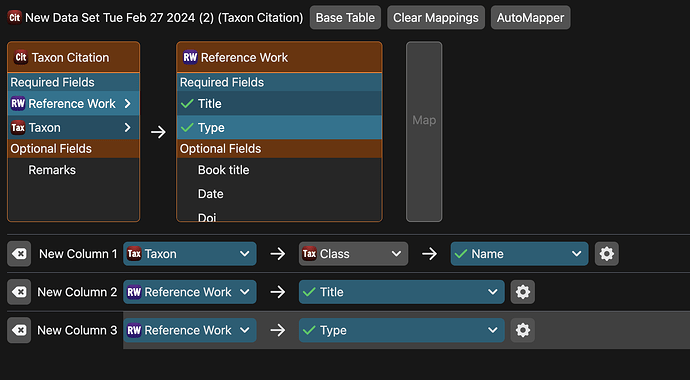Open the Base Table selector
Image resolution: width=690 pixels, height=380 pixels.
345,18
